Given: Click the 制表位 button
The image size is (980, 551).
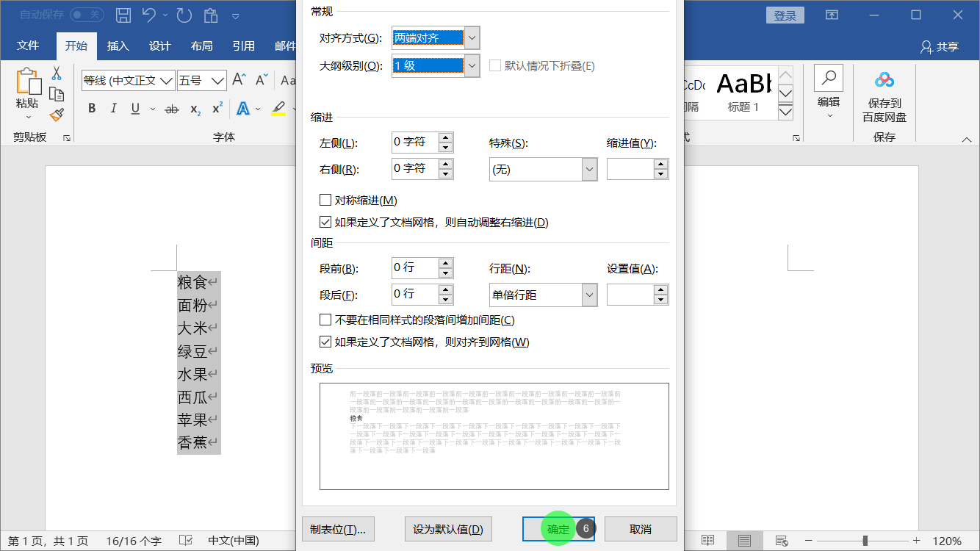Looking at the screenshot, I should [338, 529].
